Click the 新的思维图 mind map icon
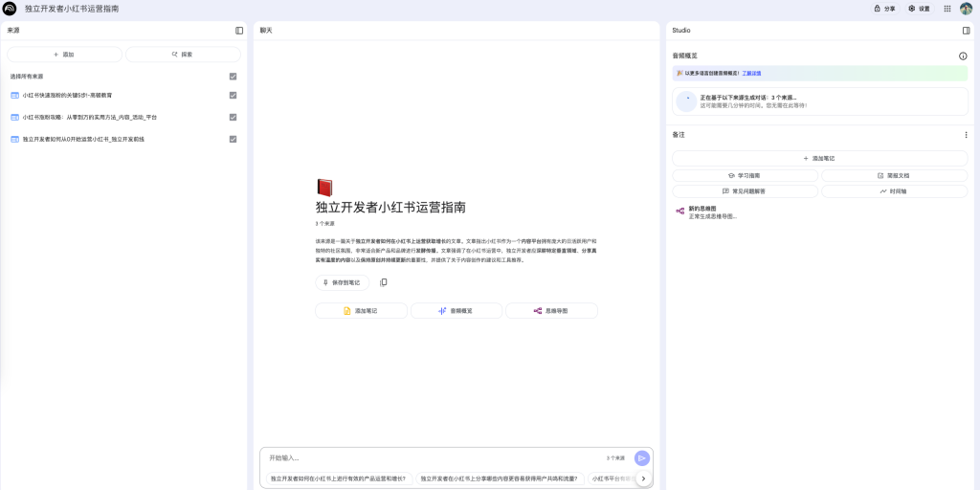Screen dimensions: 980x490 tap(680, 212)
